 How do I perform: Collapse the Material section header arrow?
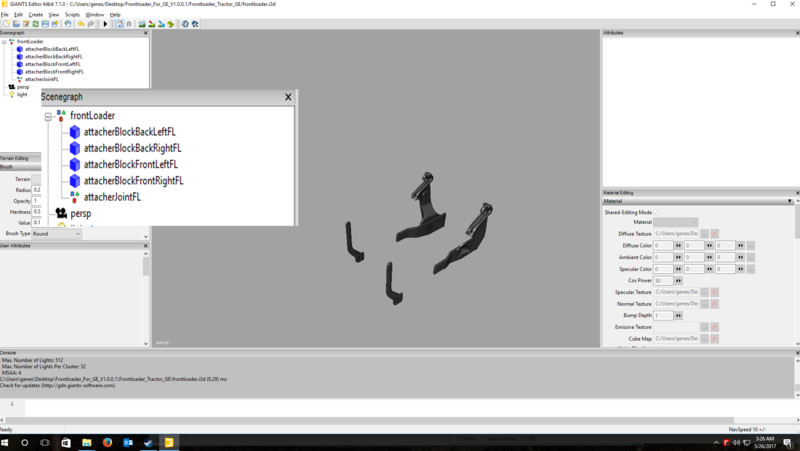click(790, 201)
